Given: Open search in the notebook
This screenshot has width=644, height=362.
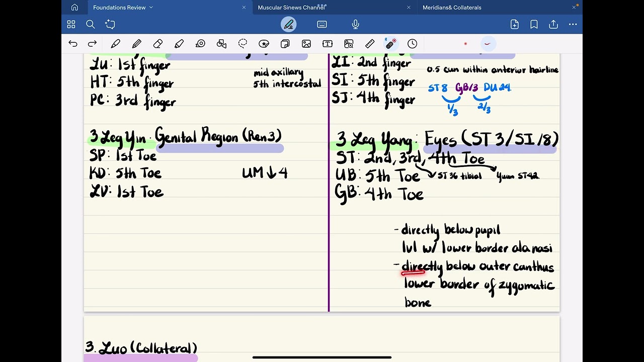Looking at the screenshot, I should (x=91, y=24).
